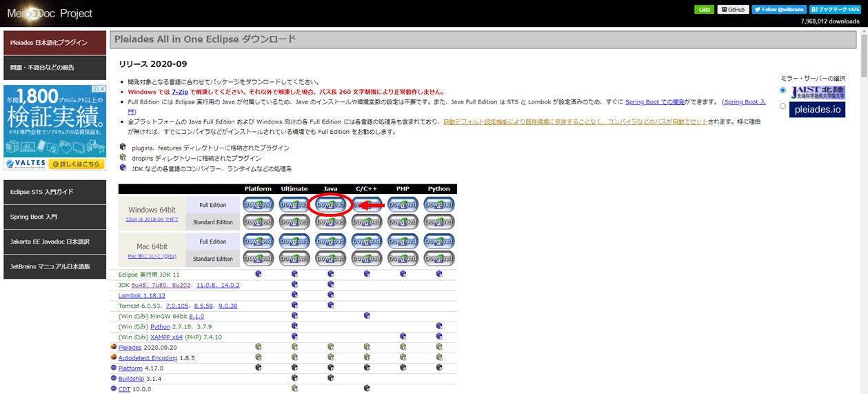This screenshot has height=394, width=868.
Task: Follow the Spring Boot での開発 link
Action: coord(655,102)
